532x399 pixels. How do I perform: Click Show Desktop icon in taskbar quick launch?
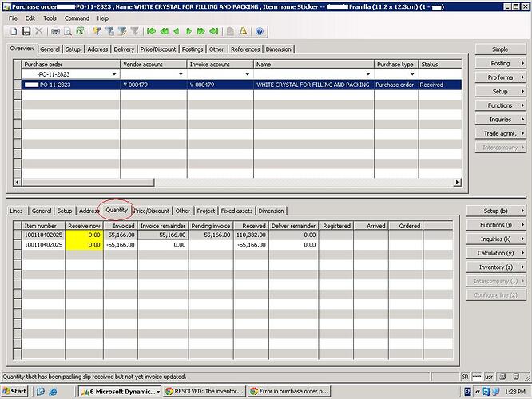(x=41, y=392)
